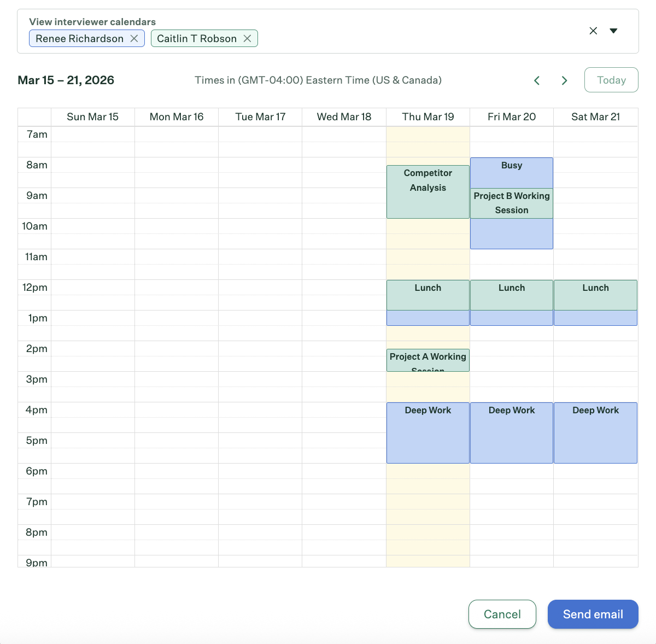Click the 10am slot on Tuesday

tap(260, 226)
